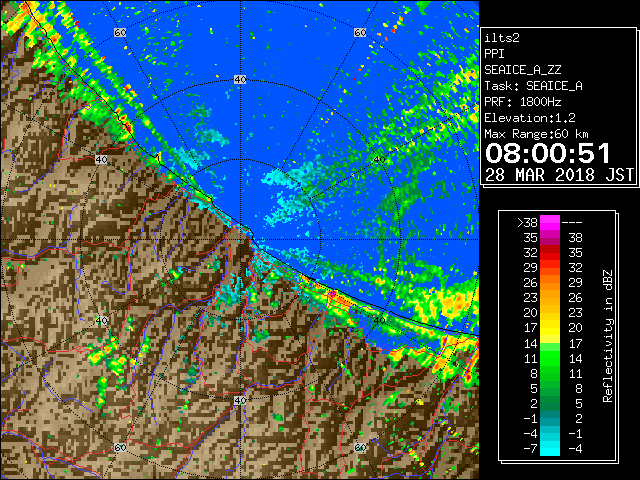Click the 'Reflectivity in dBZ' legend title
Screen dimensions: 640x480
coord(607,336)
